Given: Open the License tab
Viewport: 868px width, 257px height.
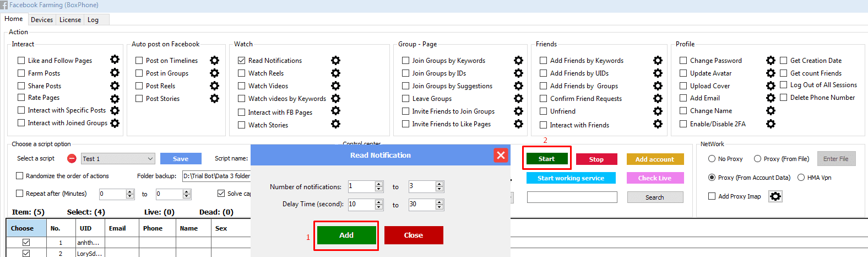Looking at the screenshot, I should coord(70,20).
